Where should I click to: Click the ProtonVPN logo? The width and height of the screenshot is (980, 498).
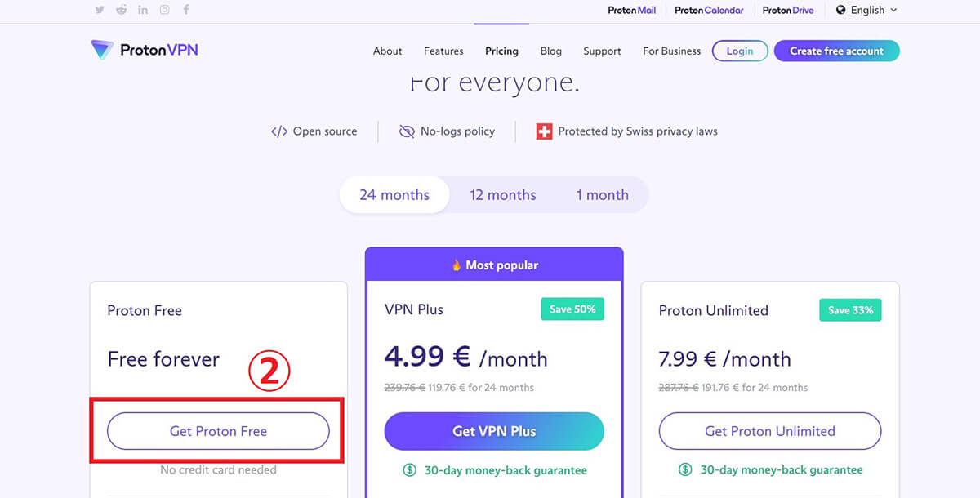coord(145,51)
